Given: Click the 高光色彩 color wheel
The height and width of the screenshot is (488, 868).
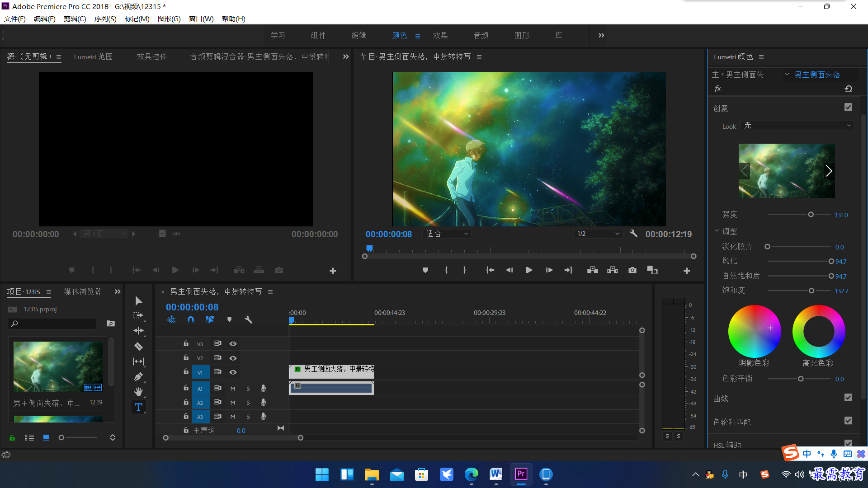Looking at the screenshot, I should point(818,331).
